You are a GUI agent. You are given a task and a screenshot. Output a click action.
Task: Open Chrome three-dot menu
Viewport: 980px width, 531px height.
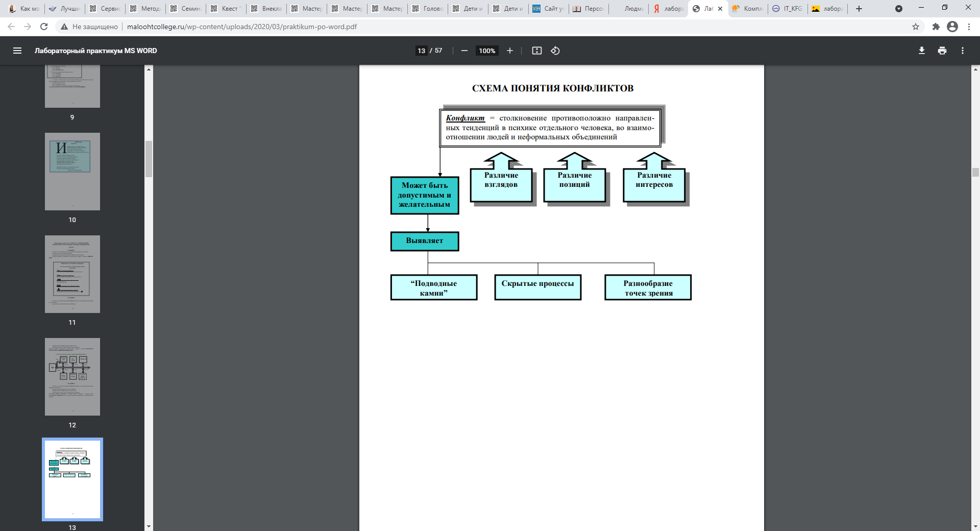coord(969,27)
